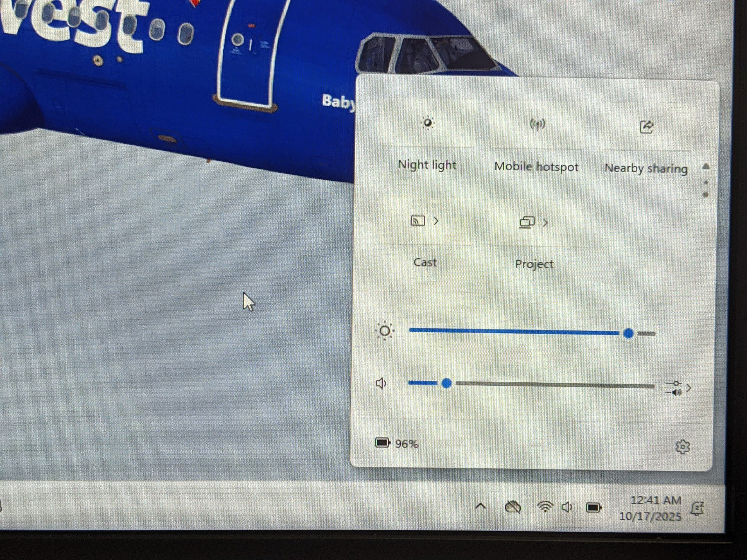Show hidden icons in the taskbar tray
This screenshot has height=560, width=747.
[x=480, y=506]
